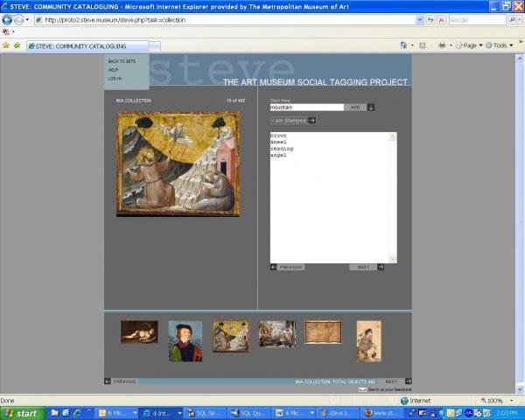Click the large Saint Francis painting image
Viewport: 525px width, 420px height.
(x=178, y=164)
